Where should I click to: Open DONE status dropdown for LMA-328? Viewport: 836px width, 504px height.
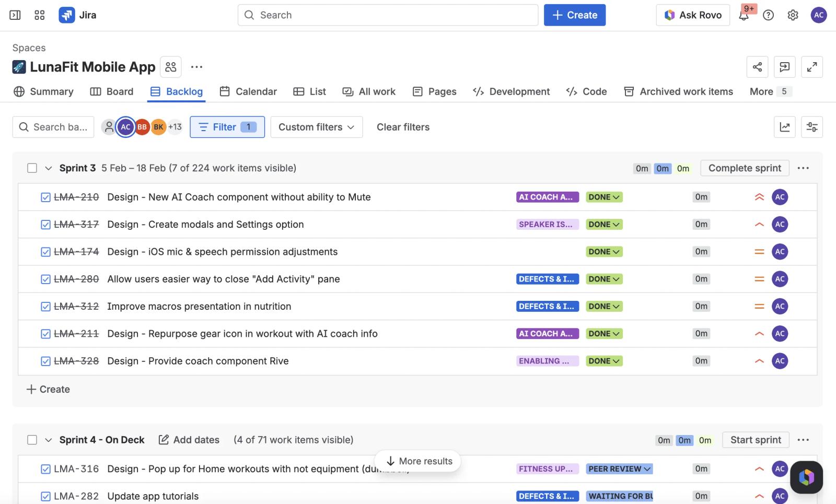tap(604, 361)
